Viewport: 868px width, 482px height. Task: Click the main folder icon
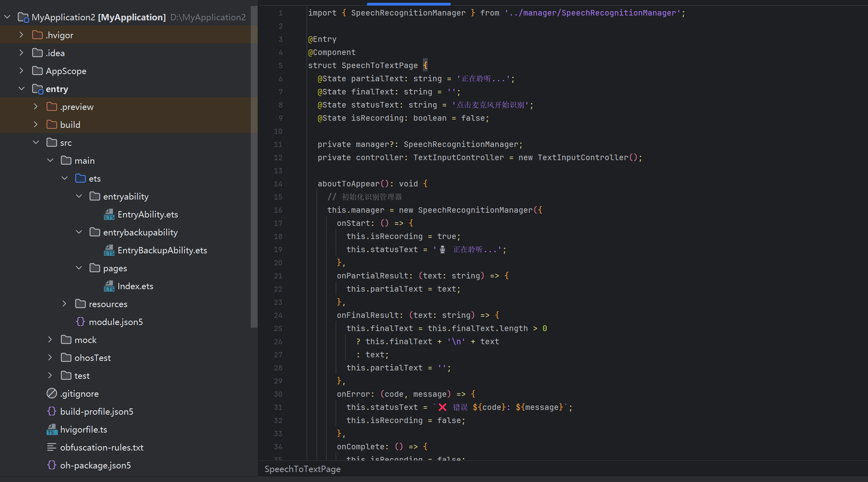66,161
